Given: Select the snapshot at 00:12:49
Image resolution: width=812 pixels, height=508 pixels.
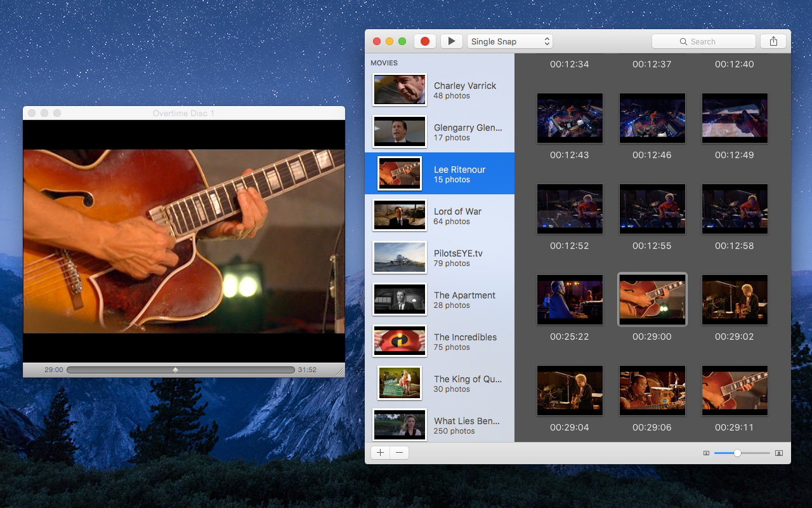Looking at the screenshot, I should [735, 119].
